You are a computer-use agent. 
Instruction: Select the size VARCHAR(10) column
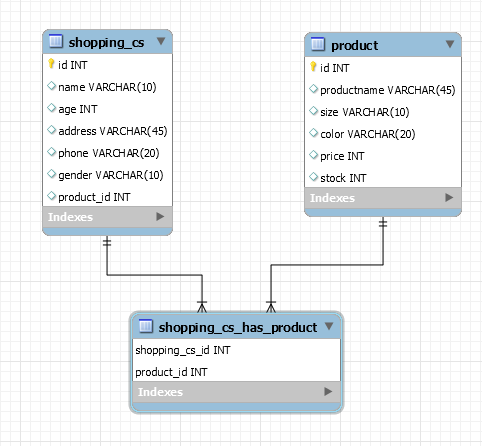(383, 112)
